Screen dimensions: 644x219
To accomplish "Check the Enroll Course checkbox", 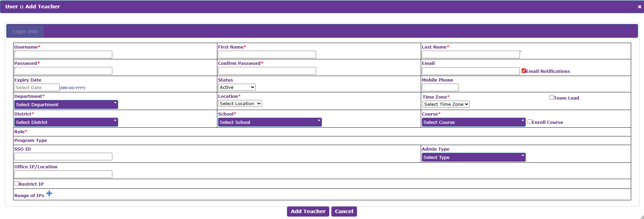I will [530, 121].
